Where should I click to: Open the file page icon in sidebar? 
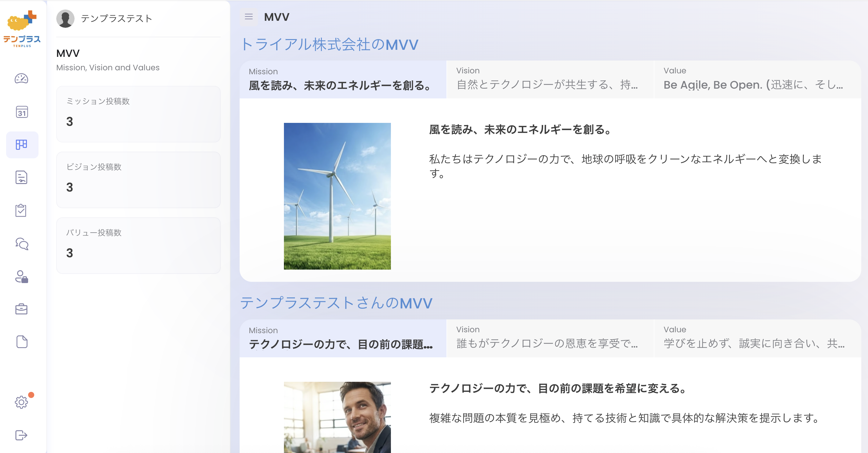22,342
